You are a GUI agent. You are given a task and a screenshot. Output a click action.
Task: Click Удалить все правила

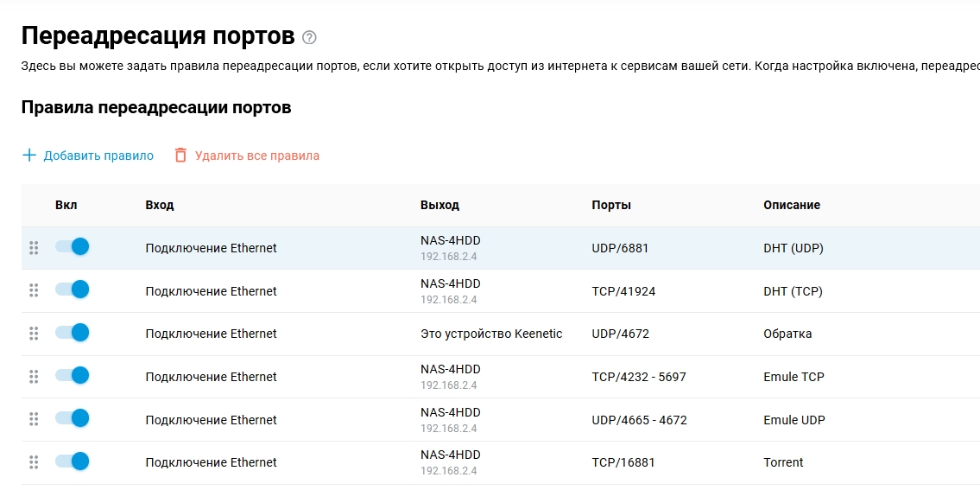(257, 156)
